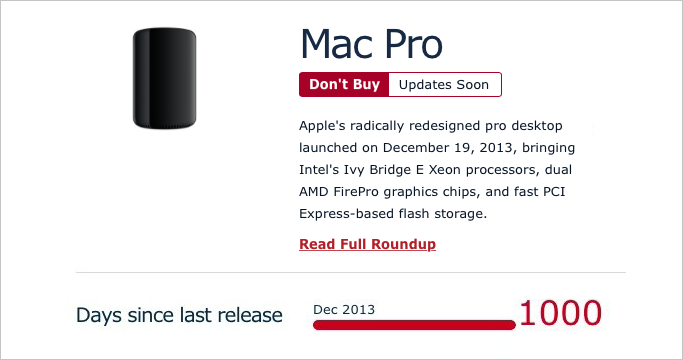
Task: Click the red days-since-release progress bar
Action: point(414,325)
